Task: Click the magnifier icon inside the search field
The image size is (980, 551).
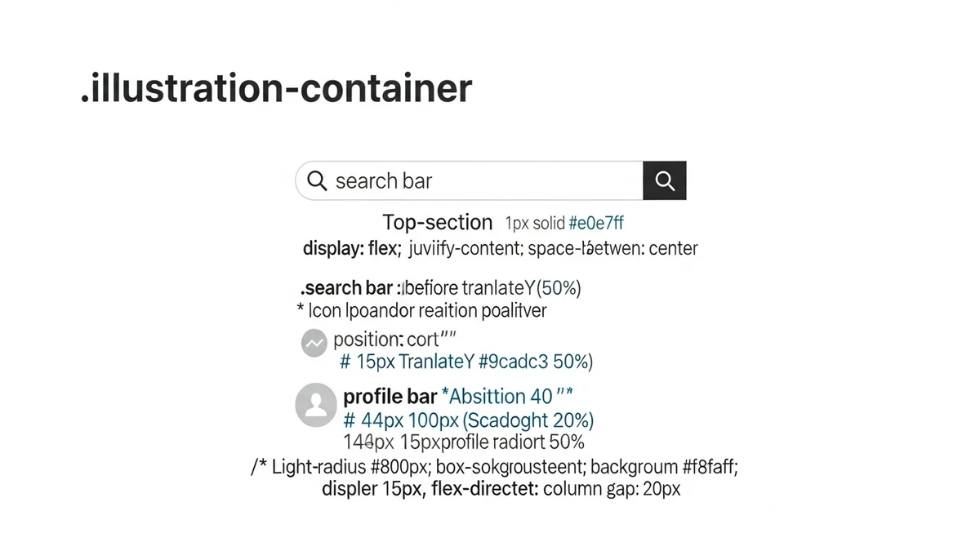Action: (x=317, y=180)
